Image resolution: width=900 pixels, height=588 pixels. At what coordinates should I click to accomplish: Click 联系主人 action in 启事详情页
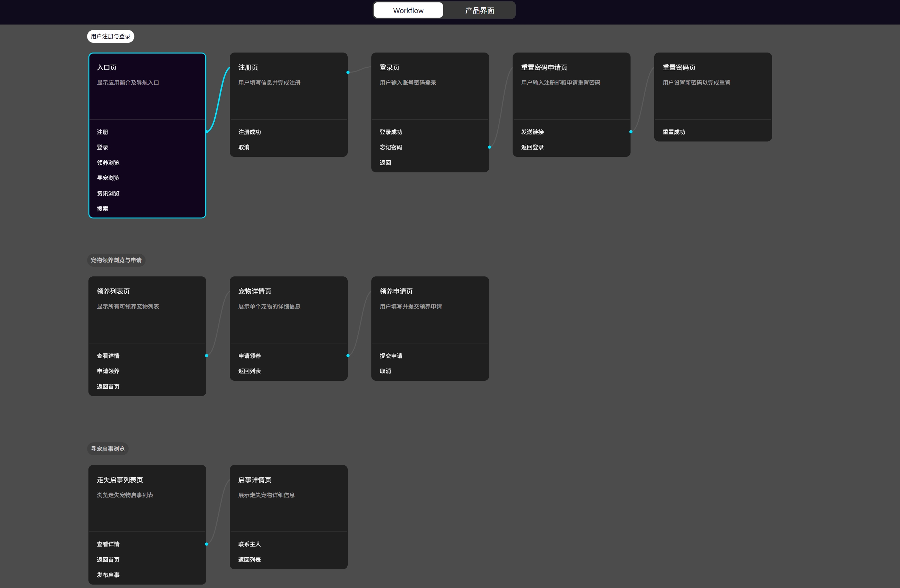pos(250,544)
